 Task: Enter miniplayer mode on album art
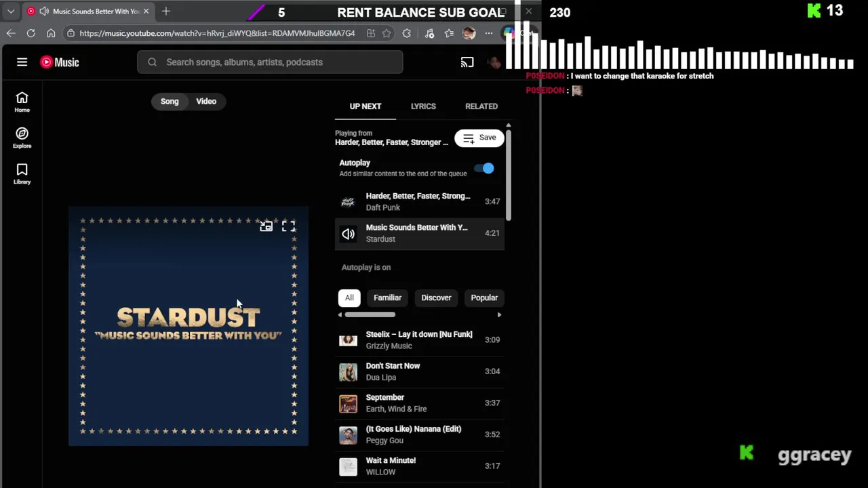point(266,226)
